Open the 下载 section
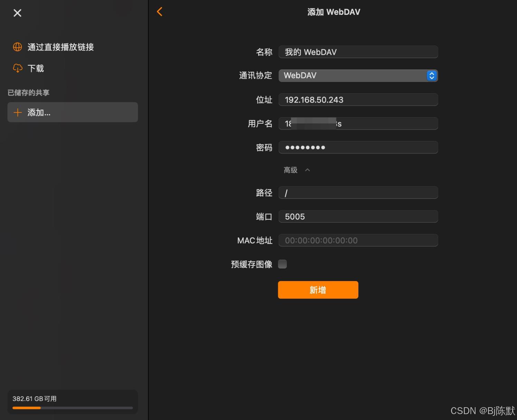 click(x=36, y=68)
